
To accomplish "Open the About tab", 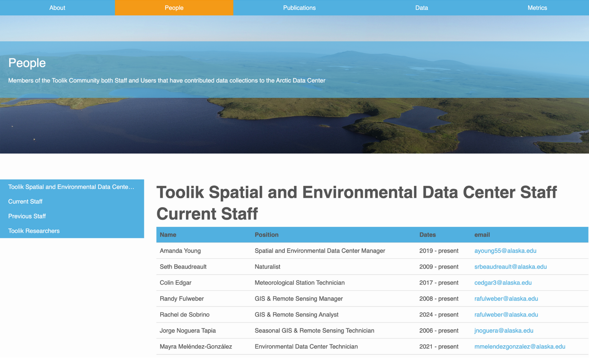I will coord(57,8).
